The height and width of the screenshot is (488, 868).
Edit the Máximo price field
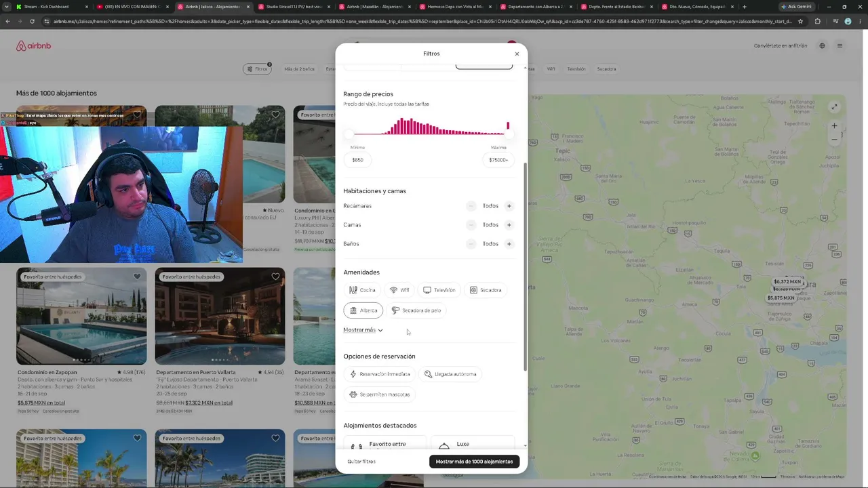point(498,160)
